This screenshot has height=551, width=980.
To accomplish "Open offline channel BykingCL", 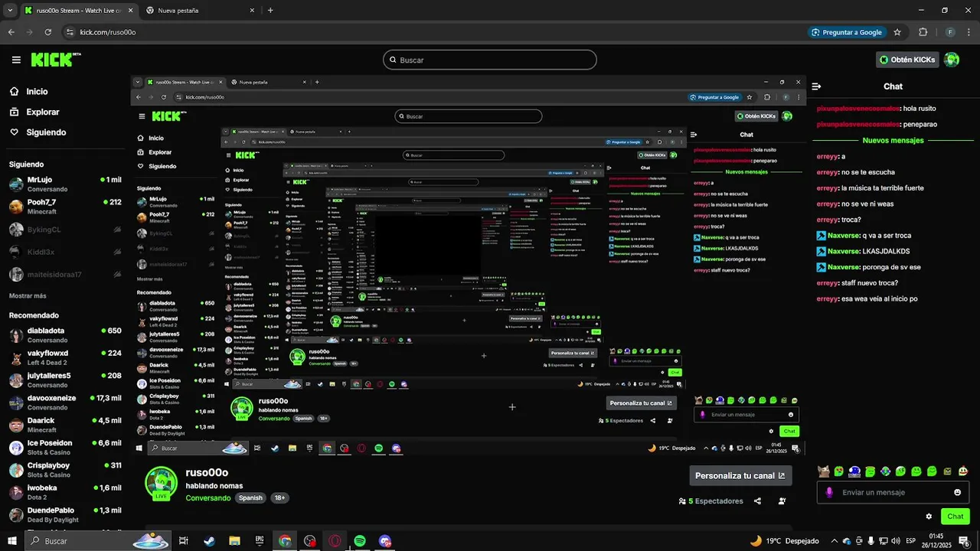I will pos(65,230).
